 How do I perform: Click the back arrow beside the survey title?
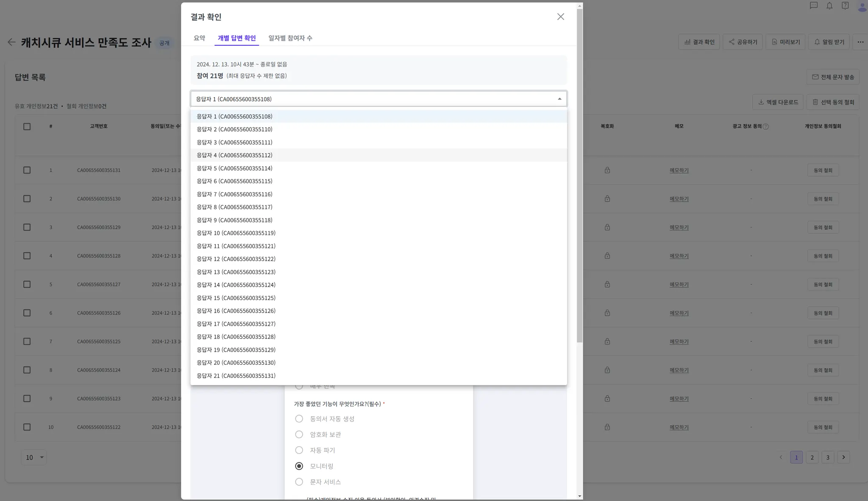pos(11,42)
